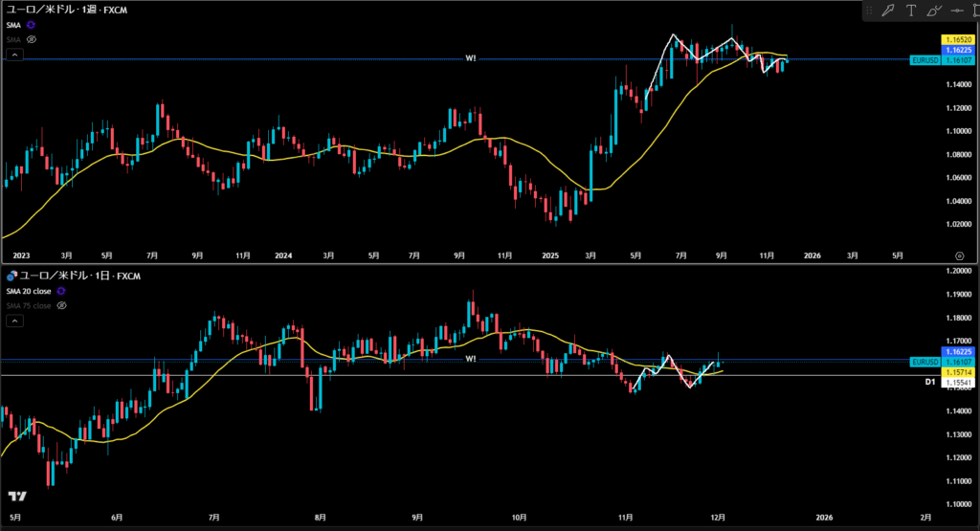Screen dimensions: 980x531
Task: Collapse the weekly chart indicator legend
Action: click(x=14, y=55)
